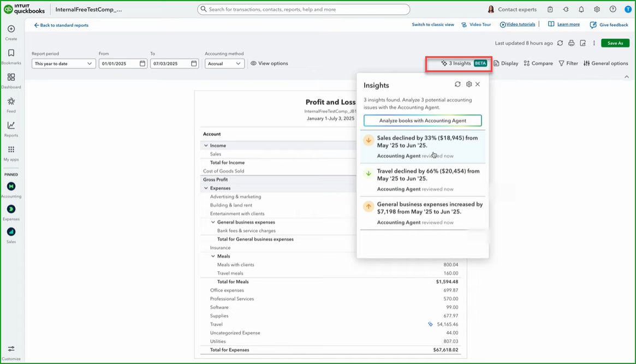The height and width of the screenshot is (364, 636).
Task: Open Insights panel settings gear
Action: coord(469,84)
